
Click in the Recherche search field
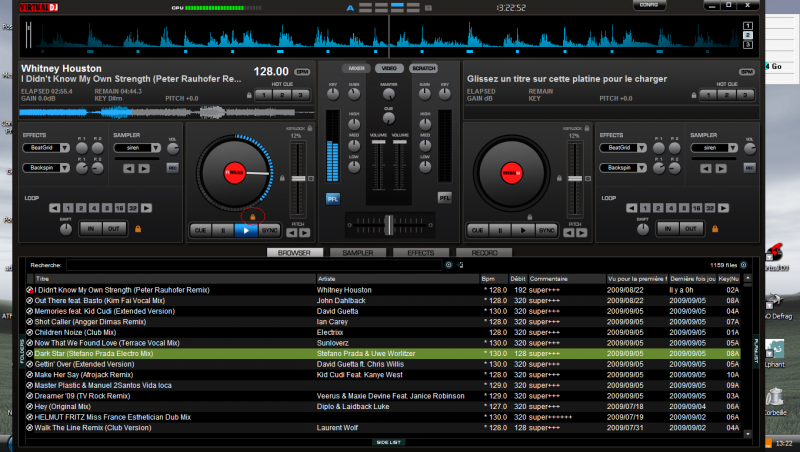pyautogui.click(x=254, y=265)
